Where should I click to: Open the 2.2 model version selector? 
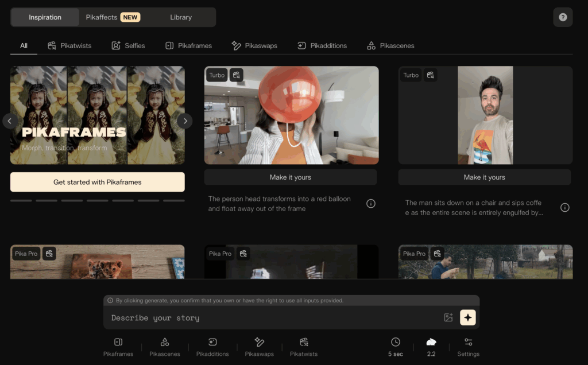[431, 347]
